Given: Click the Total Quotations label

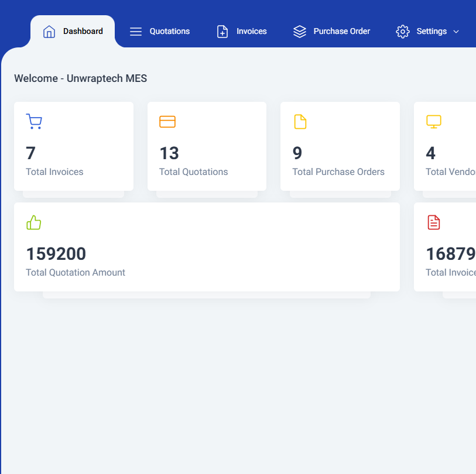Looking at the screenshot, I should (x=193, y=172).
